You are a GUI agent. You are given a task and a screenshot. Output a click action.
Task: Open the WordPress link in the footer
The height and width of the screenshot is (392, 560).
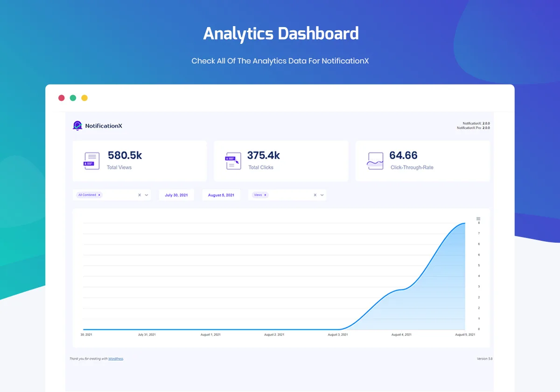tap(116, 358)
